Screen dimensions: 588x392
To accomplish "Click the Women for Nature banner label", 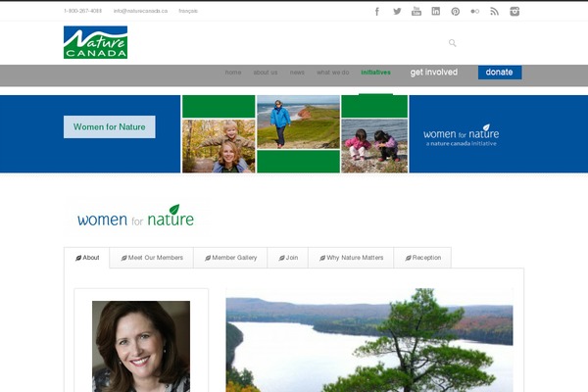I will coord(110,126).
